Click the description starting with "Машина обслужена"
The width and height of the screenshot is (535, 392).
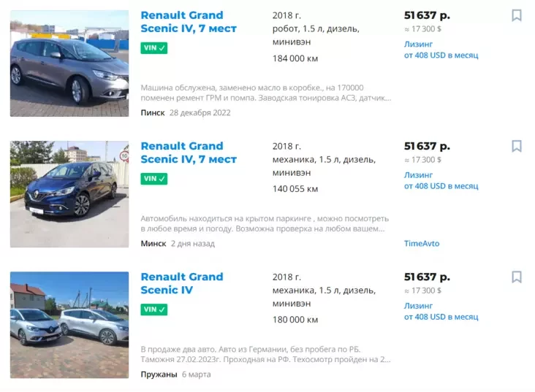[x=266, y=92]
